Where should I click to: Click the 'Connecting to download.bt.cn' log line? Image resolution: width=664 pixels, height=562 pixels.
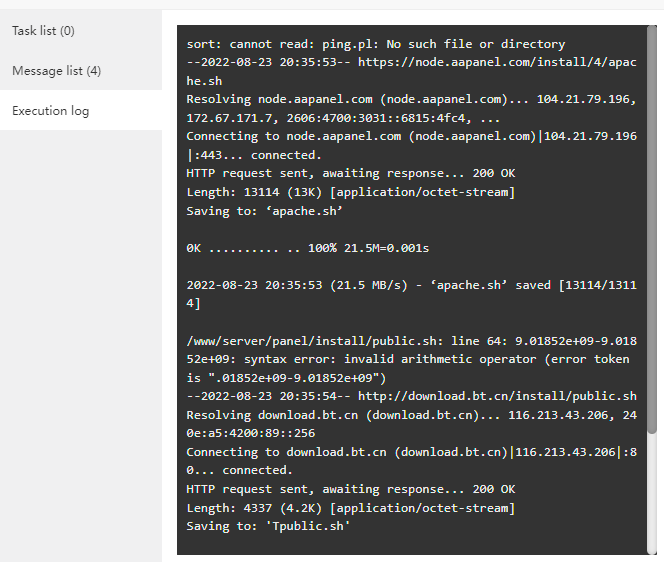point(400,452)
